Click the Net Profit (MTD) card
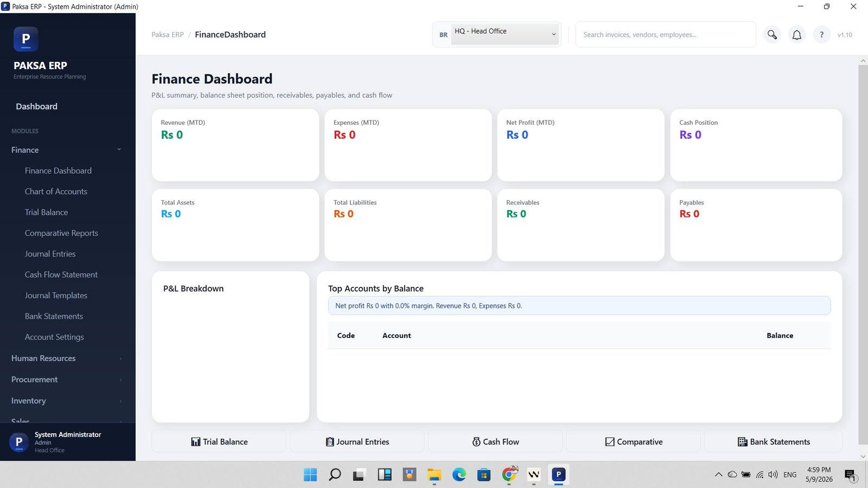868x488 pixels. coord(580,145)
